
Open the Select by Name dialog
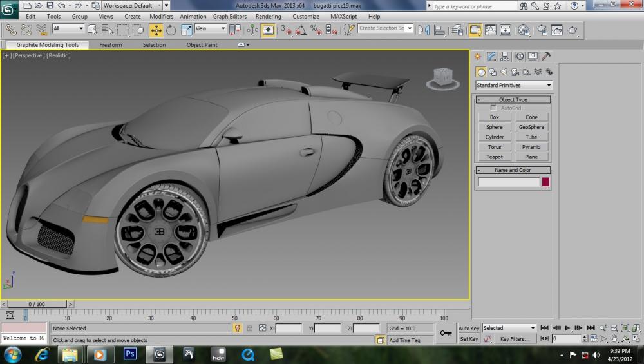[108, 30]
